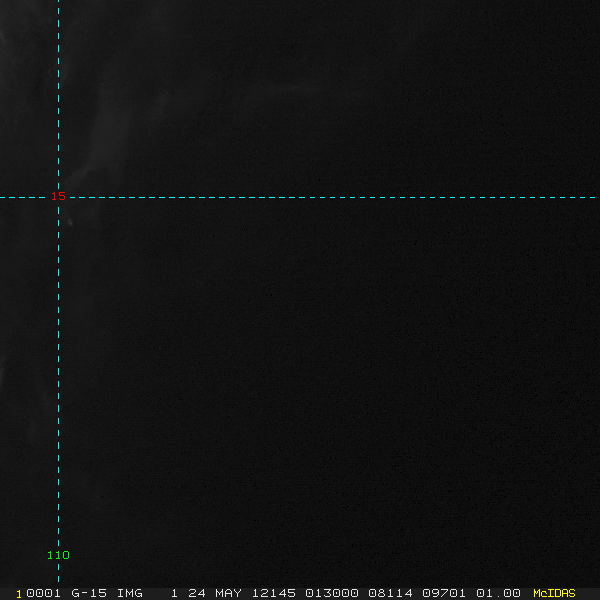Click the intersection of the cyan grid lines

pos(59,197)
